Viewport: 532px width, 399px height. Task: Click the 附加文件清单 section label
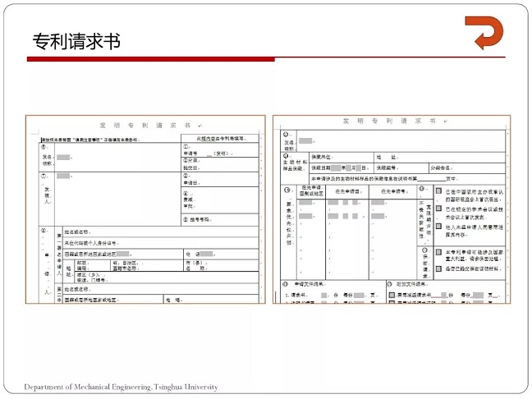click(x=412, y=284)
